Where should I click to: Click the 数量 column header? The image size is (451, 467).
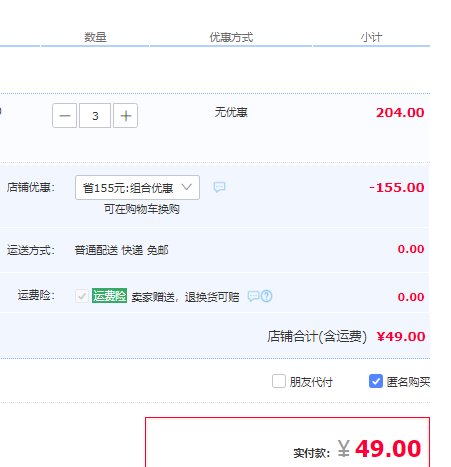click(x=95, y=37)
